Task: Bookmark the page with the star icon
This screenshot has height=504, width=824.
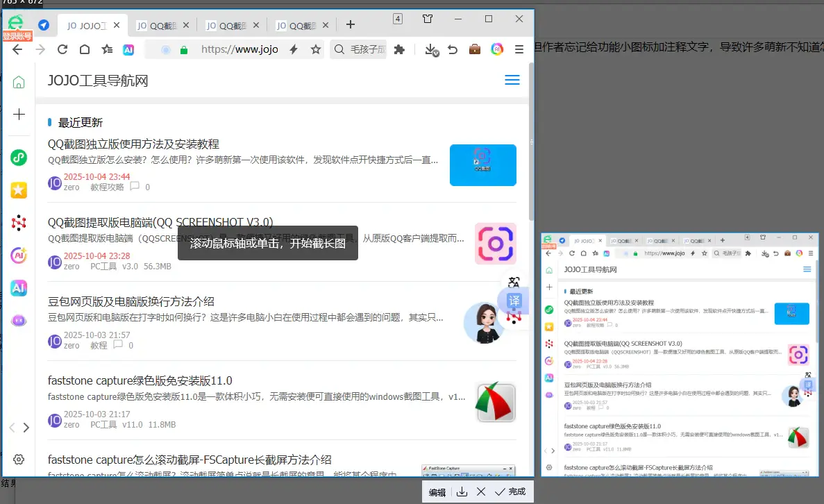Action: (316, 49)
